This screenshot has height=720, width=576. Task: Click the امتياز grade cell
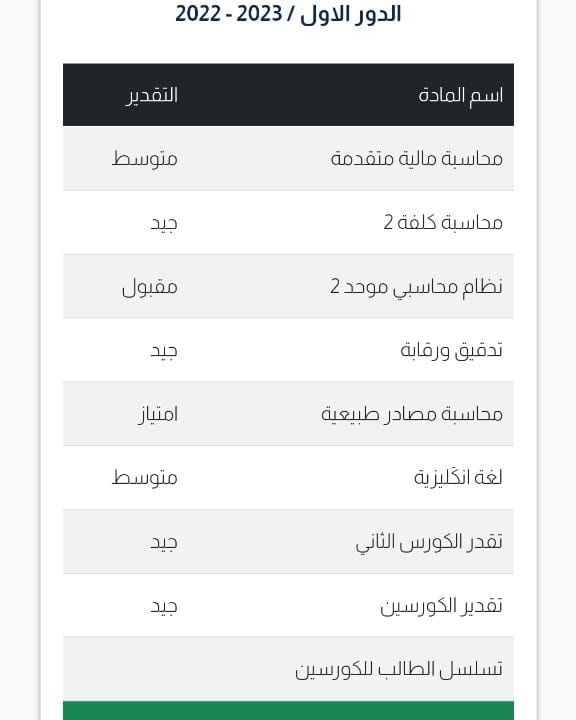(x=158, y=415)
